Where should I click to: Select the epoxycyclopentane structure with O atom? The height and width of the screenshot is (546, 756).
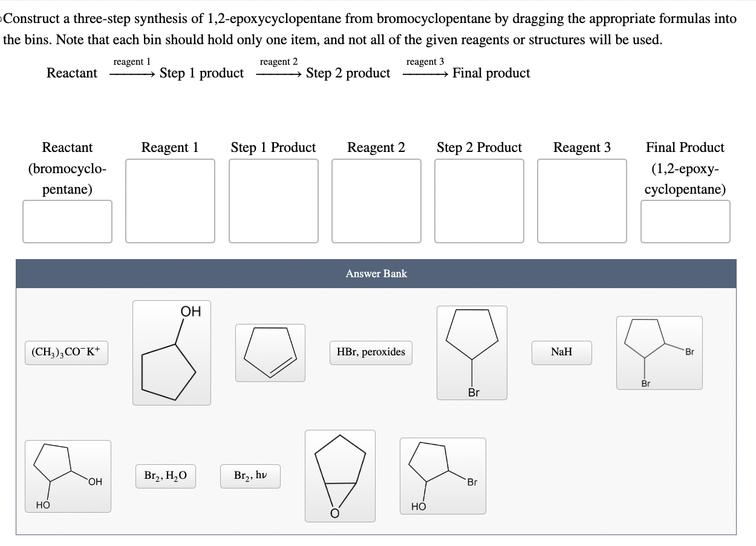click(x=340, y=475)
